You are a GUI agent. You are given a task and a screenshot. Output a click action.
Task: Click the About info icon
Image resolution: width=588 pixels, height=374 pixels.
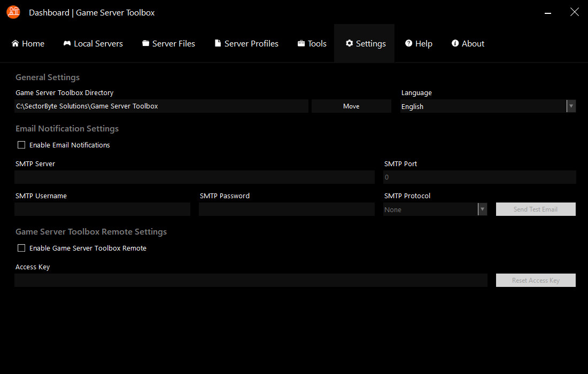click(455, 43)
